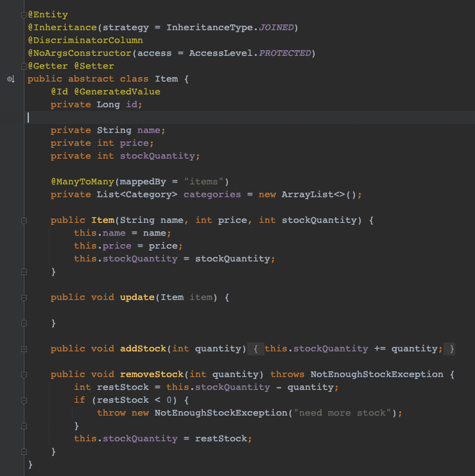This screenshot has width=475, height=476.
Task: Expand the folded addStock method in gutter
Action: (24, 349)
